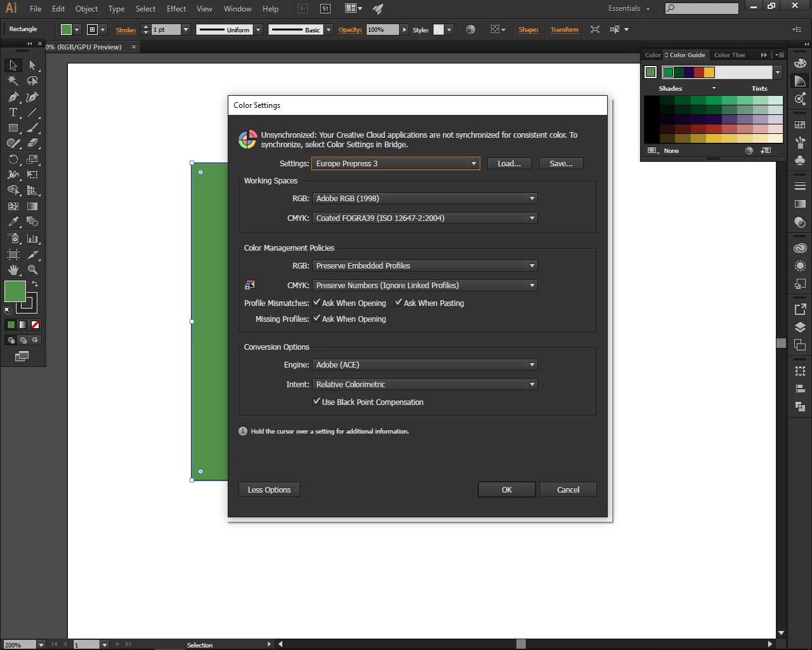Screen dimensions: 812x650
Task: Click the Save... button
Action: (x=561, y=164)
